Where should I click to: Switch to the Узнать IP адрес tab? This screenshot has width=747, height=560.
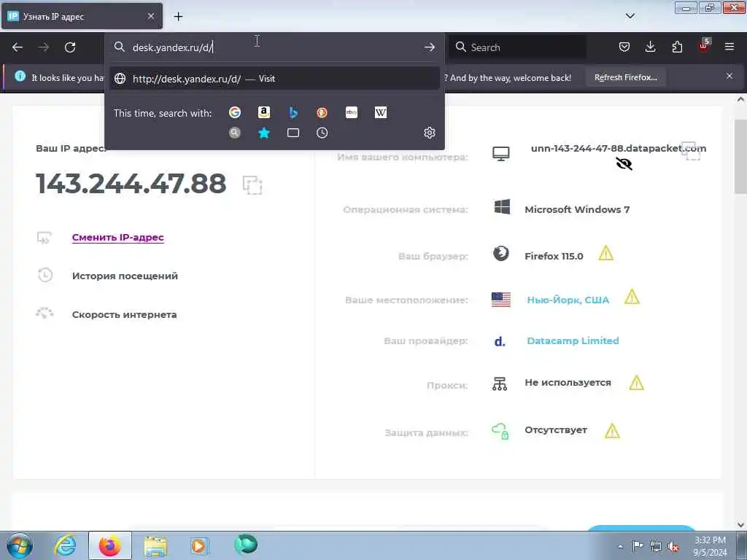pyautogui.click(x=82, y=16)
